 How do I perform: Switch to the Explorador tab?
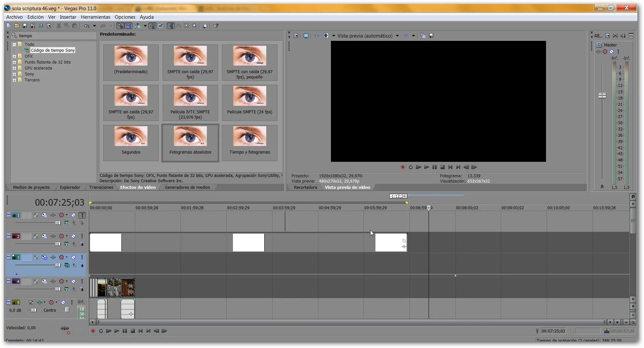tap(70, 188)
